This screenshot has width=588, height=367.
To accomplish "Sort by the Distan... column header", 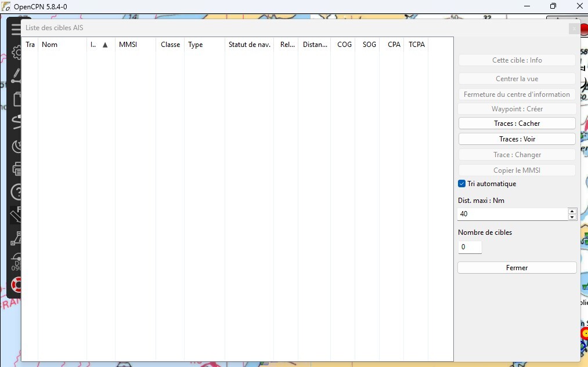I will (x=315, y=45).
